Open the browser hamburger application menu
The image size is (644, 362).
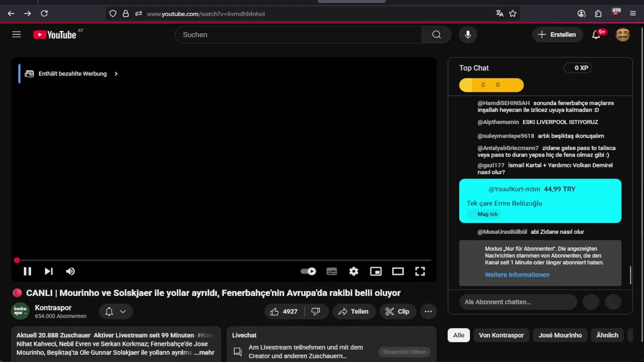click(x=633, y=14)
